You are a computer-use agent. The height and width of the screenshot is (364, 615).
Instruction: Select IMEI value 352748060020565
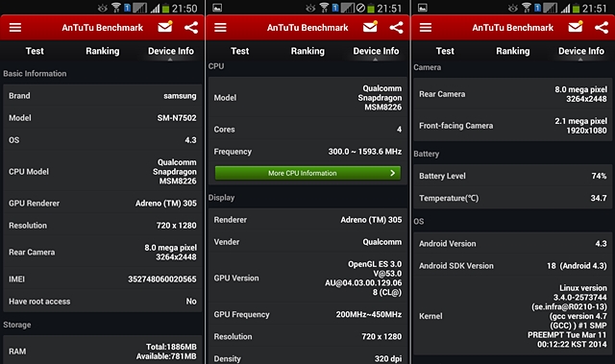[162, 279]
